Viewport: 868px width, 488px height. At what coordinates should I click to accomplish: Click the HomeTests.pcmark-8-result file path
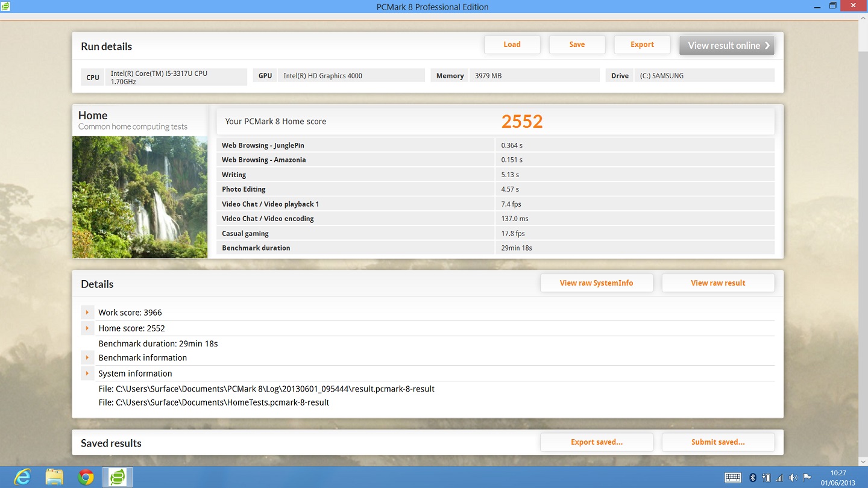point(214,402)
